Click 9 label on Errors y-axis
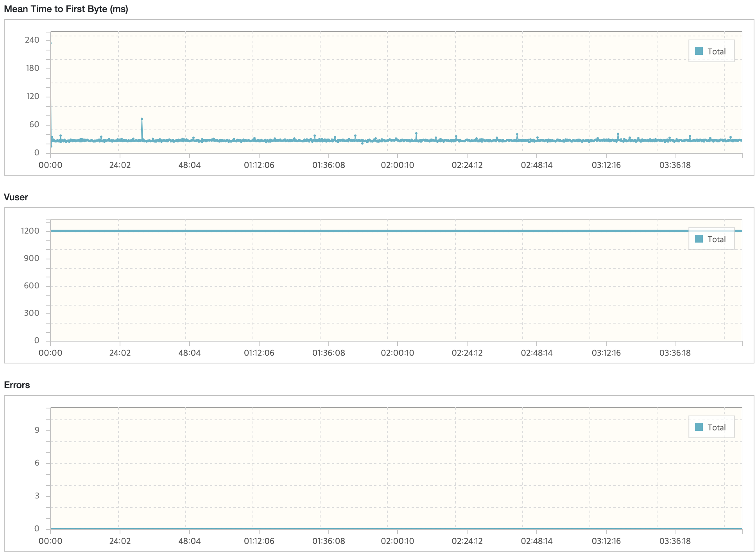The width and height of the screenshot is (756, 554). (x=37, y=430)
